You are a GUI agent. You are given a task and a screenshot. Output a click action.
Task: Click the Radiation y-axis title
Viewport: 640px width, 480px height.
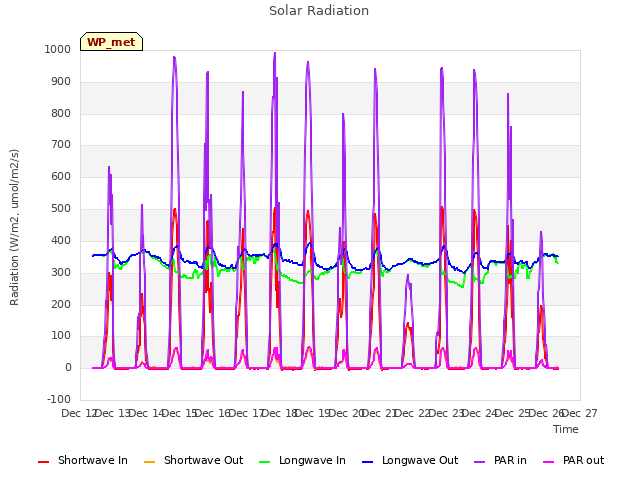[x=14, y=227]
